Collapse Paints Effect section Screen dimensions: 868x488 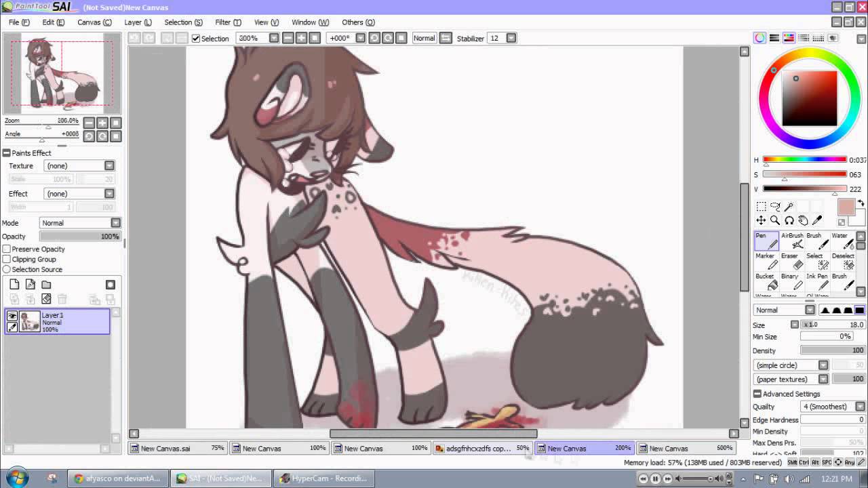coord(6,152)
